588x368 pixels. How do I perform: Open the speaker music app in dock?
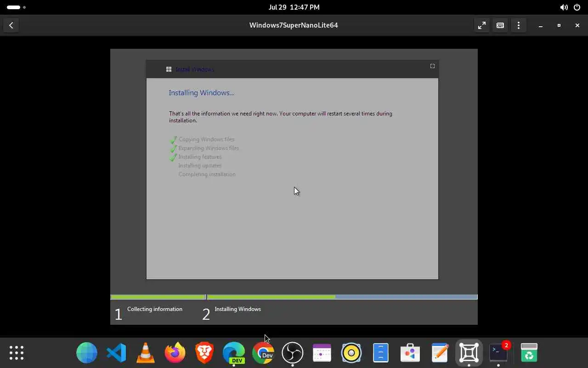coord(351,353)
